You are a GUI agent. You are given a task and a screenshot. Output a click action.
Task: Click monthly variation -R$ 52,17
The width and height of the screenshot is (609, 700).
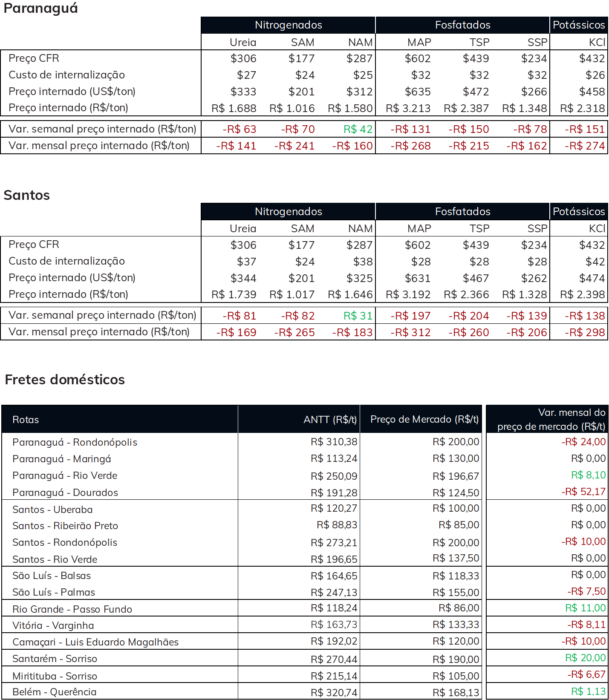(583, 492)
